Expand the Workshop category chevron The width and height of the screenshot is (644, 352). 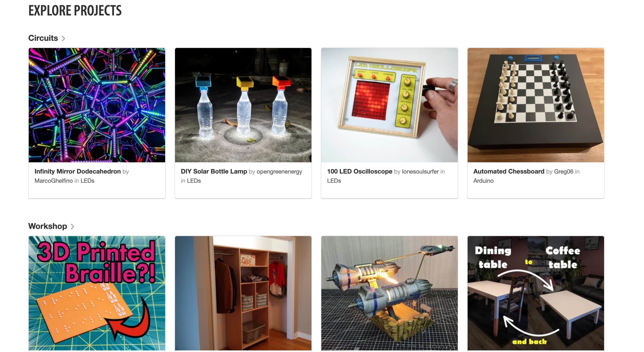(x=72, y=227)
